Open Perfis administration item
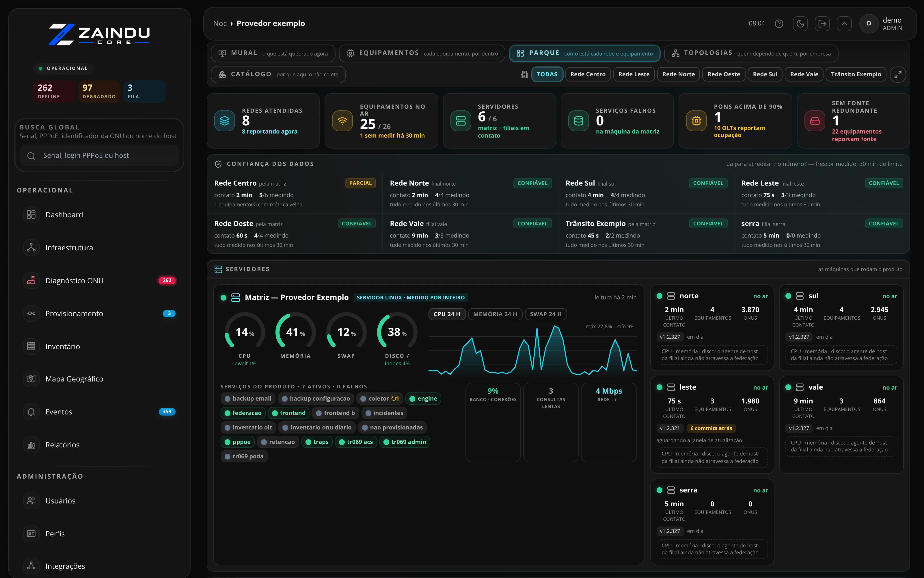This screenshot has height=578, width=924. (x=99, y=534)
